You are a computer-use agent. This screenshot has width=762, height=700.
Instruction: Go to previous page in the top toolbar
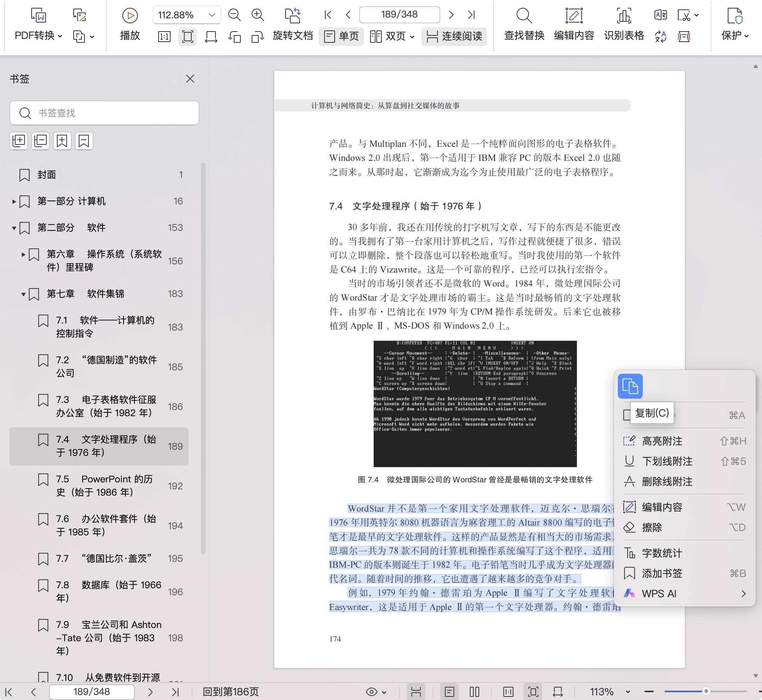click(348, 15)
